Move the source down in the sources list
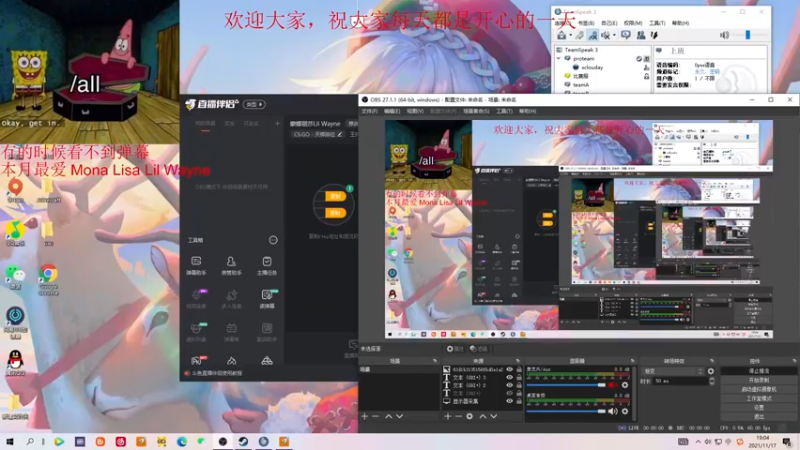The image size is (800, 450). tap(493, 416)
